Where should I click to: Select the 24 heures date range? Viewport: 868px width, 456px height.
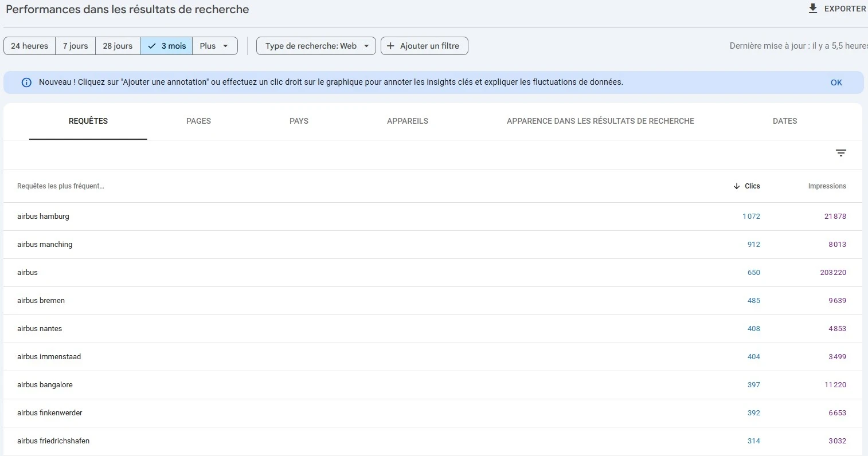29,45
